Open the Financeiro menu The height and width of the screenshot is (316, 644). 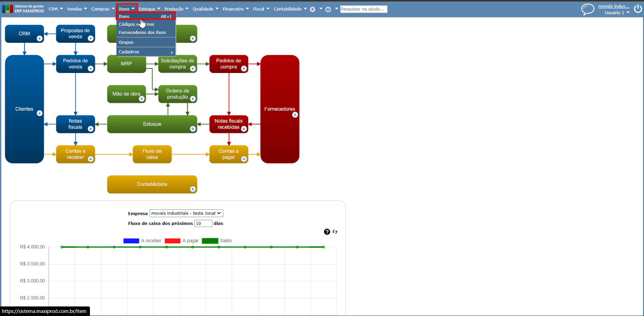(x=235, y=9)
